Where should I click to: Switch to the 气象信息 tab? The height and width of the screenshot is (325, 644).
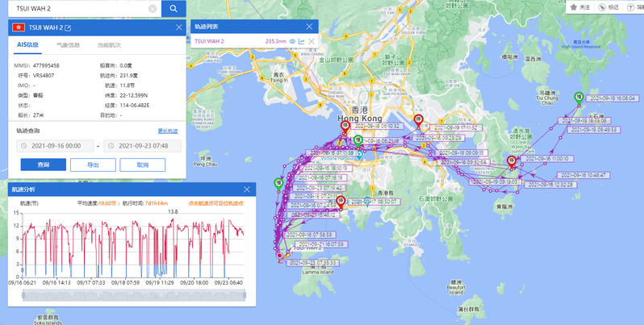[x=66, y=45]
